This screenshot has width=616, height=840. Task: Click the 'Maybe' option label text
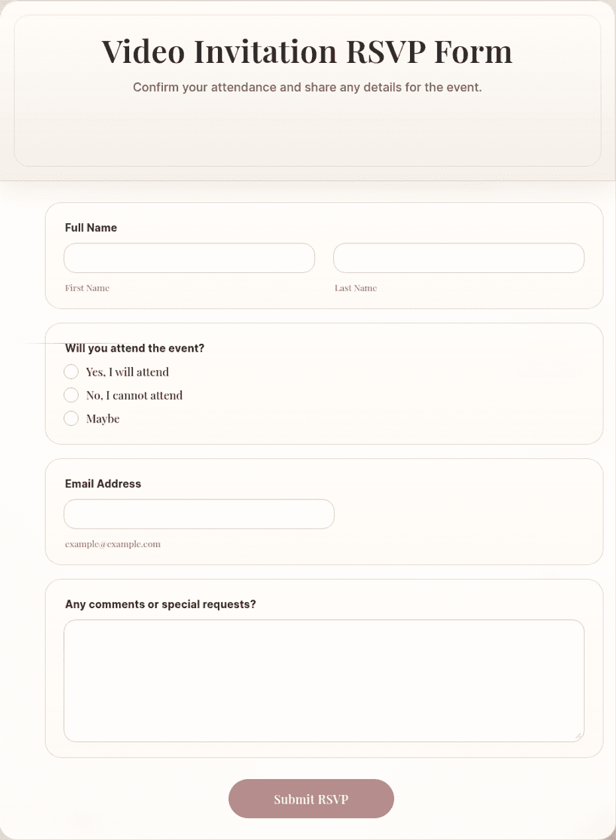(103, 419)
